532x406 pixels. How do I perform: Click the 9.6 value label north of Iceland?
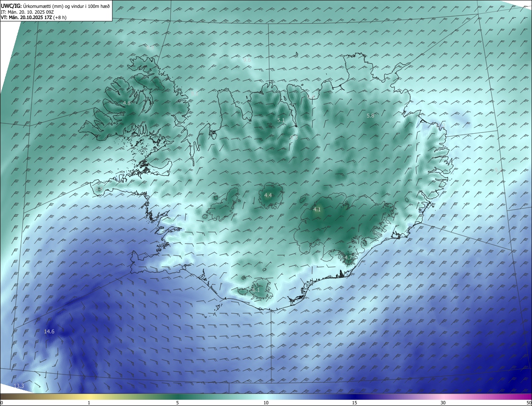coord(247,60)
